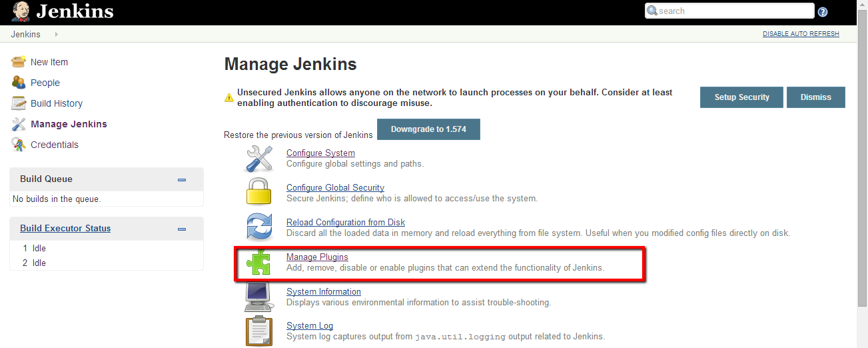Click the Manage Jenkins page heading
This screenshot has width=868, height=348.
(x=290, y=64)
